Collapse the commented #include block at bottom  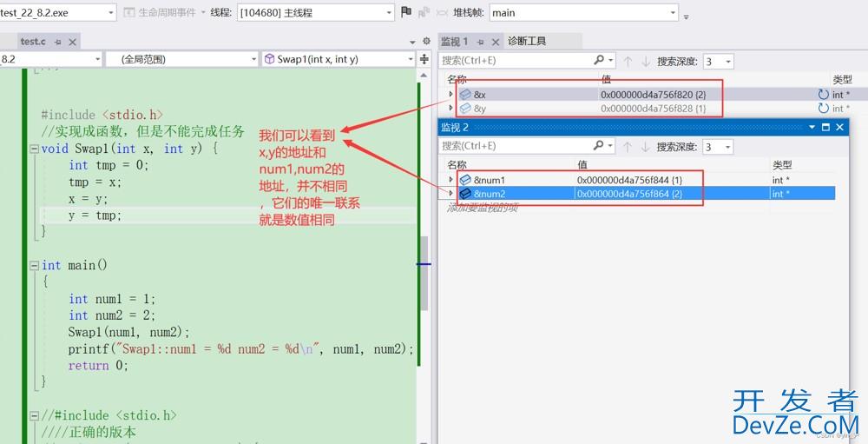35,415
